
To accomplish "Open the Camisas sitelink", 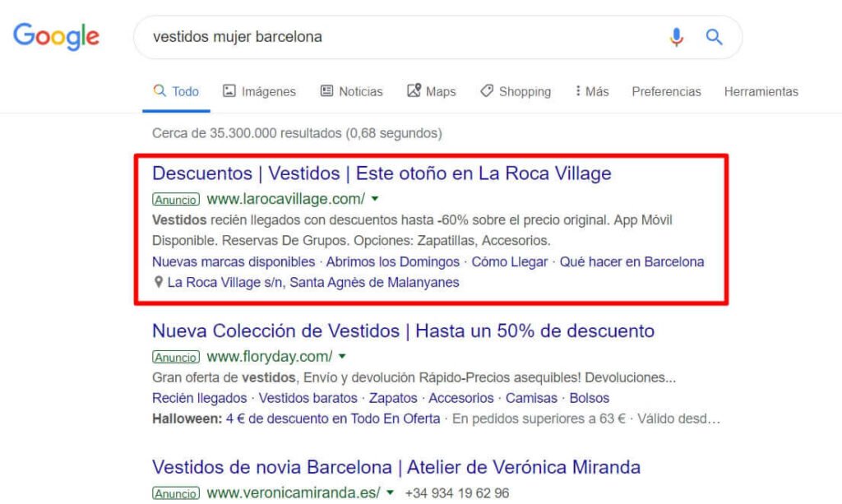I will pos(531,398).
